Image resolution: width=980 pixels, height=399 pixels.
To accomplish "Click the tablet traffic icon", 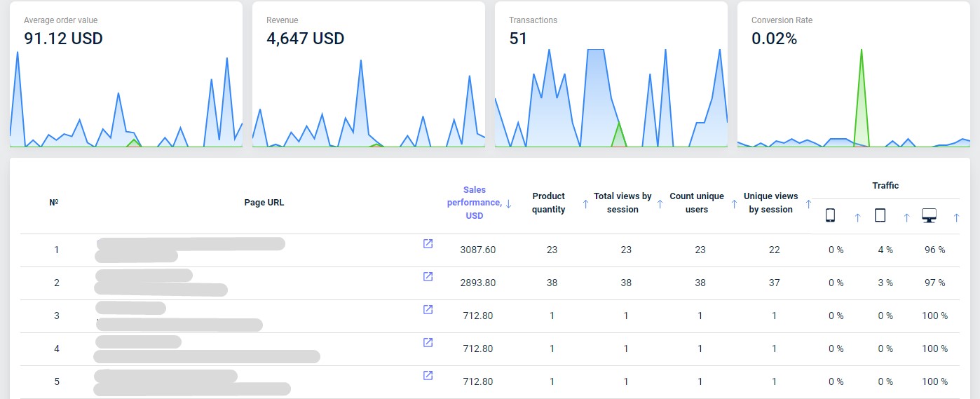I will 880,215.
